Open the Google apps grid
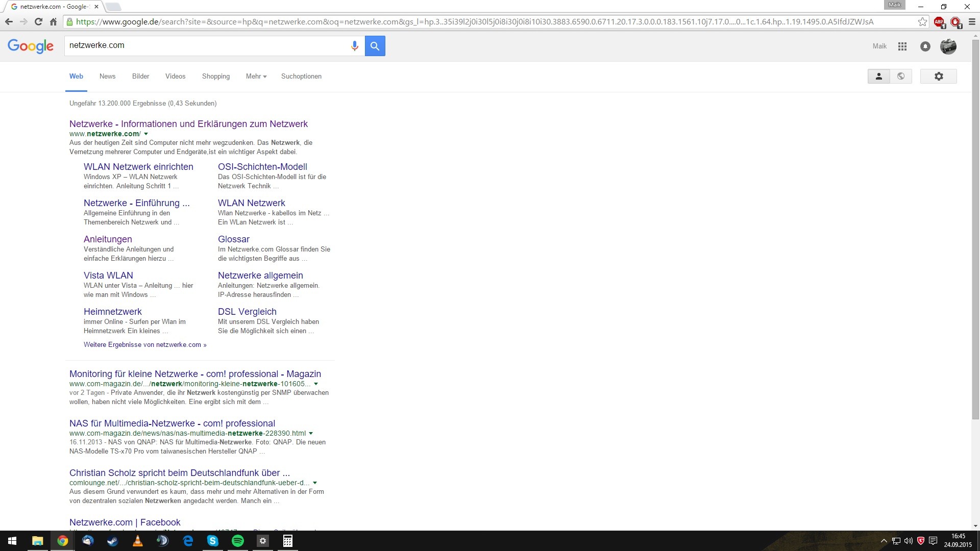The width and height of the screenshot is (980, 551). pyautogui.click(x=902, y=46)
